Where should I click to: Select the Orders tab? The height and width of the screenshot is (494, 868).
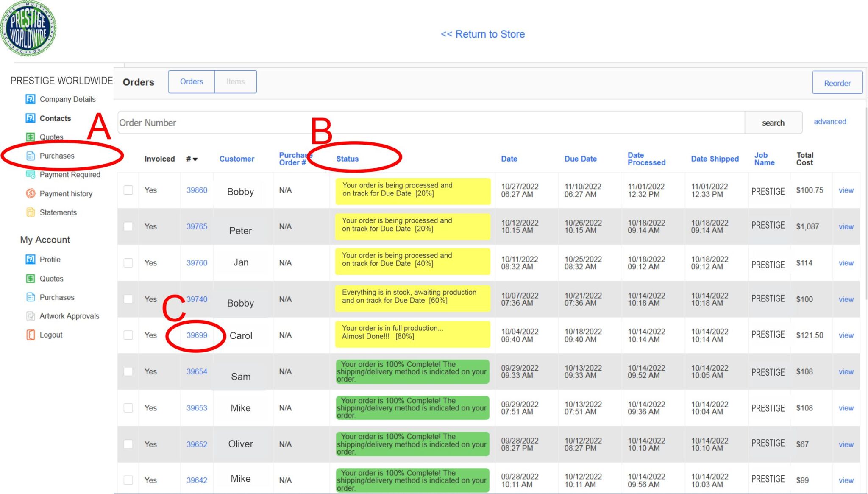(192, 82)
